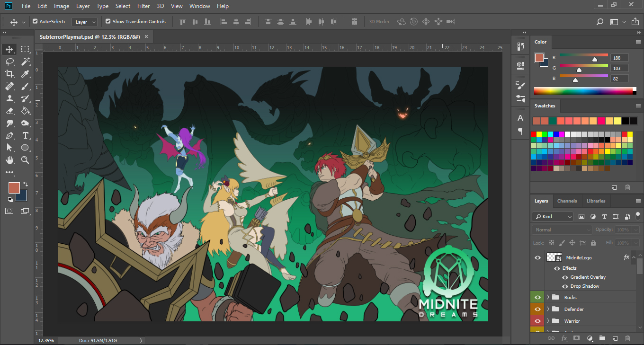
Task: Select the Eraser tool
Action: coord(9,111)
